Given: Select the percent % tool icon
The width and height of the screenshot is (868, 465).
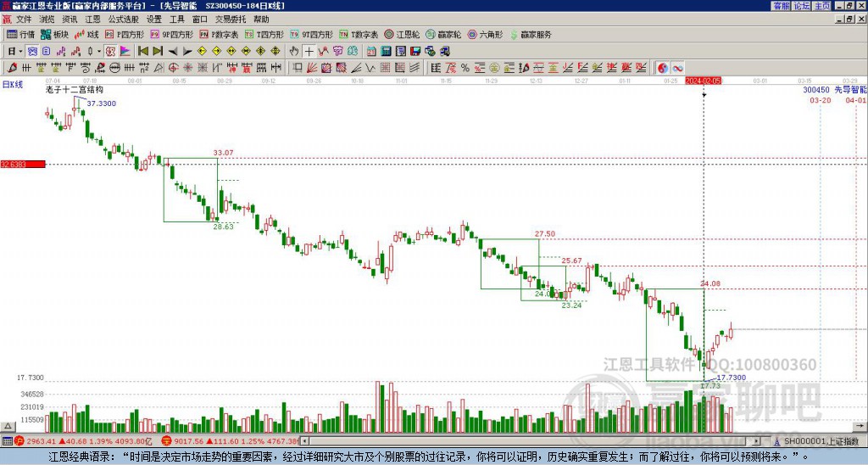Looking at the screenshot, I should [465, 68].
